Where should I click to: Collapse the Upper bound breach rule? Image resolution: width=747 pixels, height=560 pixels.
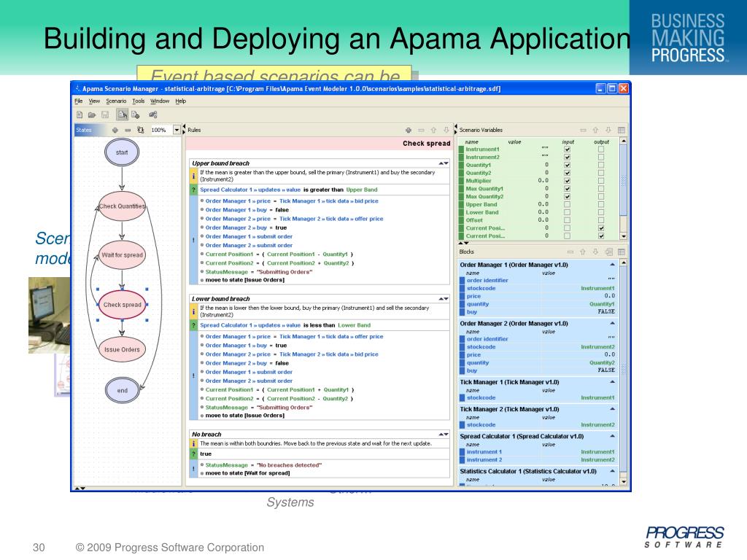[443, 163]
